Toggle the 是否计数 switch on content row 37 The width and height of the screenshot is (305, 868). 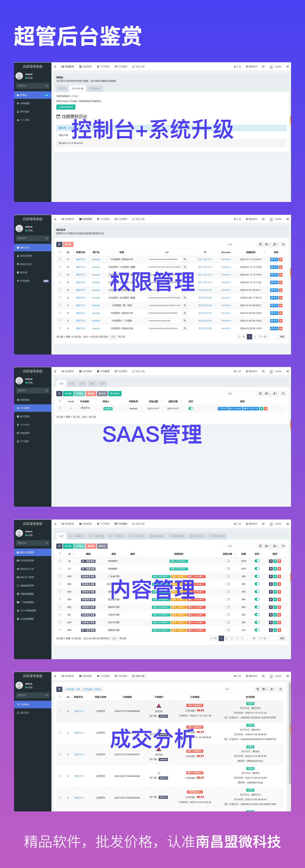click(228, 569)
